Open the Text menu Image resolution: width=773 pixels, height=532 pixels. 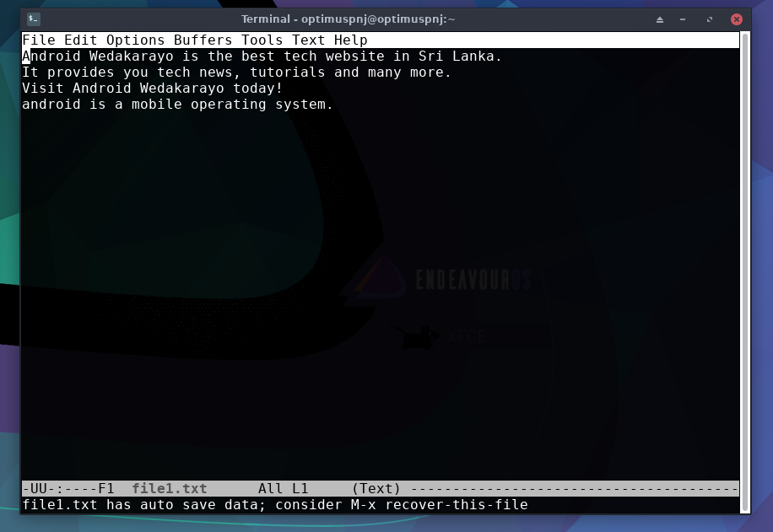(x=309, y=40)
